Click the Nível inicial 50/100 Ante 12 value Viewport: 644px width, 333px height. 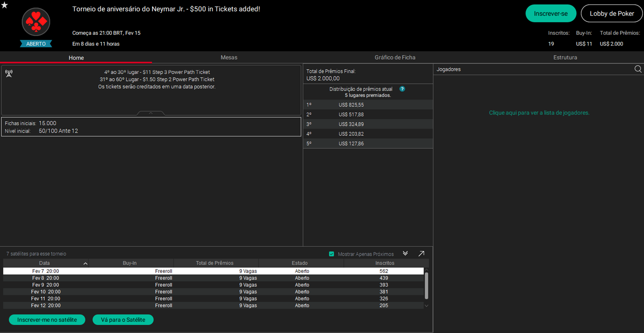click(58, 131)
